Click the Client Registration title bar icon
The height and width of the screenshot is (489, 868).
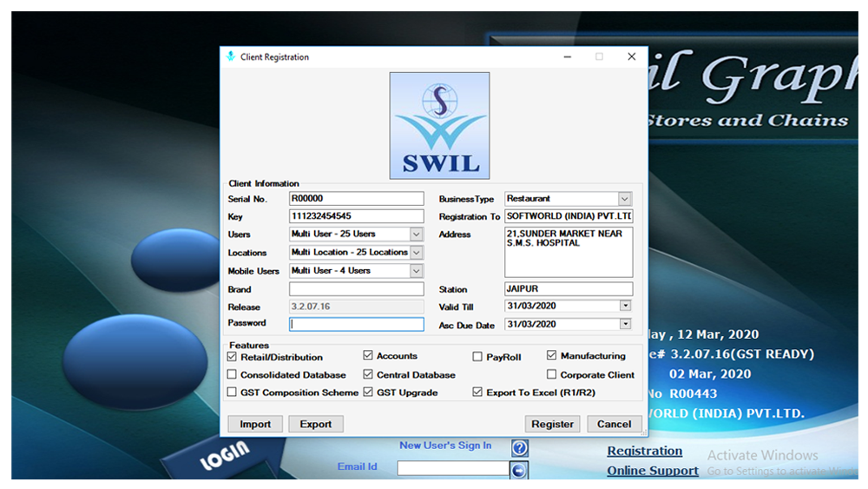pos(231,56)
